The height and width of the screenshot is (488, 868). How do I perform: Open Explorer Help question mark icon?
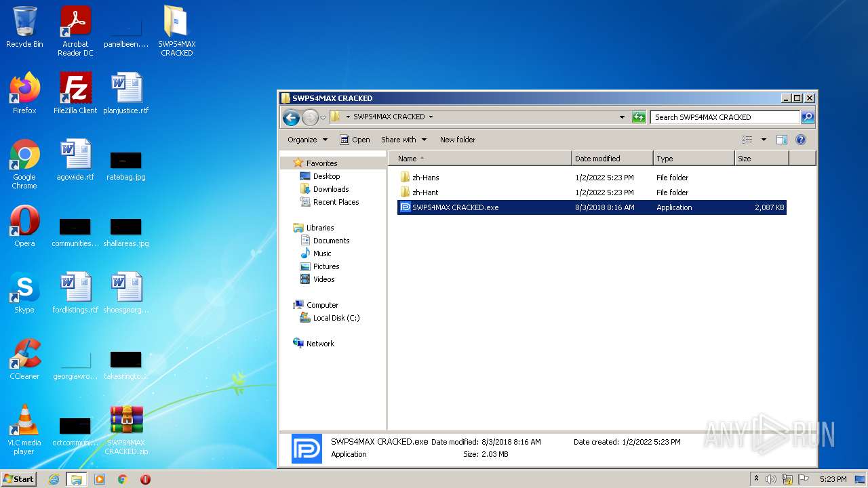800,140
